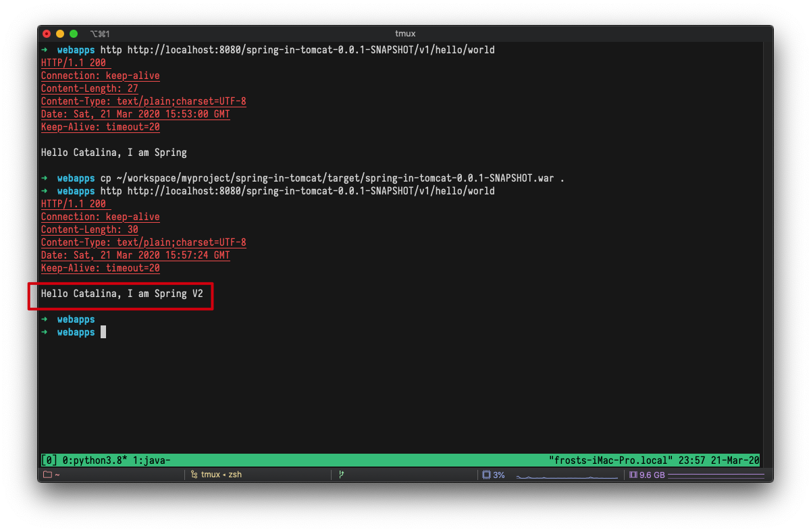Image resolution: width=811 pixels, height=532 pixels.
Task: Click the first "Hello Catalina, I am Spring" output
Action: tap(114, 153)
